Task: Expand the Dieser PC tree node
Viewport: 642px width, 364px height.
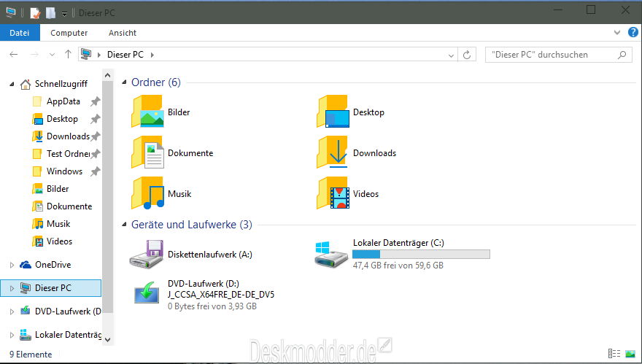Action: pyautogui.click(x=12, y=289)
